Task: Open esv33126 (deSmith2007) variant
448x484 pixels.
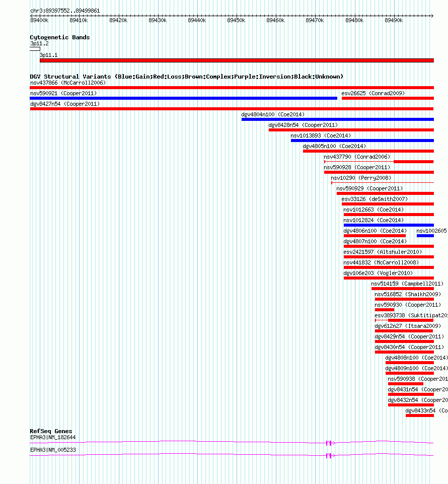Action: 388,204
